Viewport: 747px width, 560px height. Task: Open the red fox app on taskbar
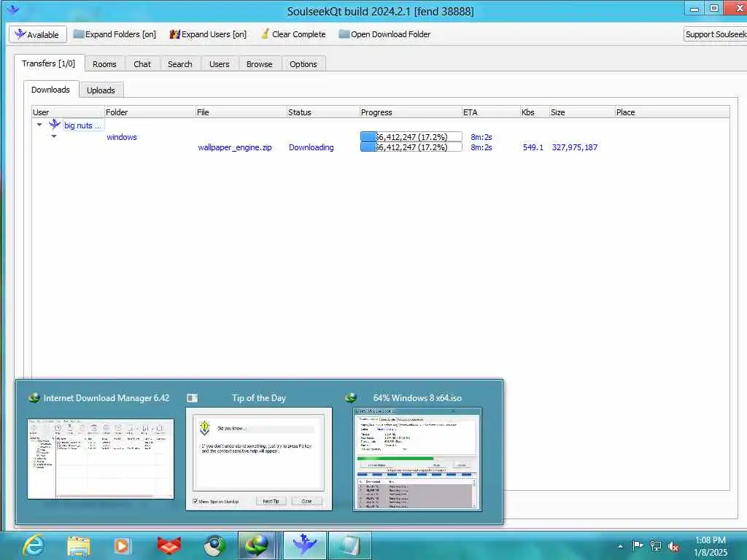(x=169, y=546)
